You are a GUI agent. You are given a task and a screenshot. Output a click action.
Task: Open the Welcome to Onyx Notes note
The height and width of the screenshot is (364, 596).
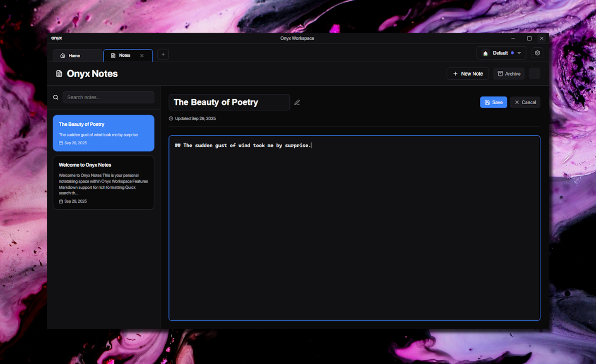point(103,182)
